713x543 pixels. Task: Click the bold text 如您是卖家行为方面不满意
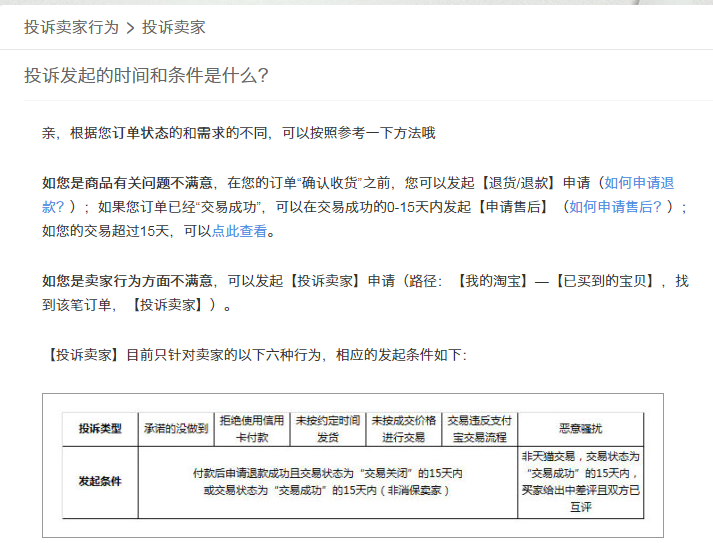click(x=127, y=281)
